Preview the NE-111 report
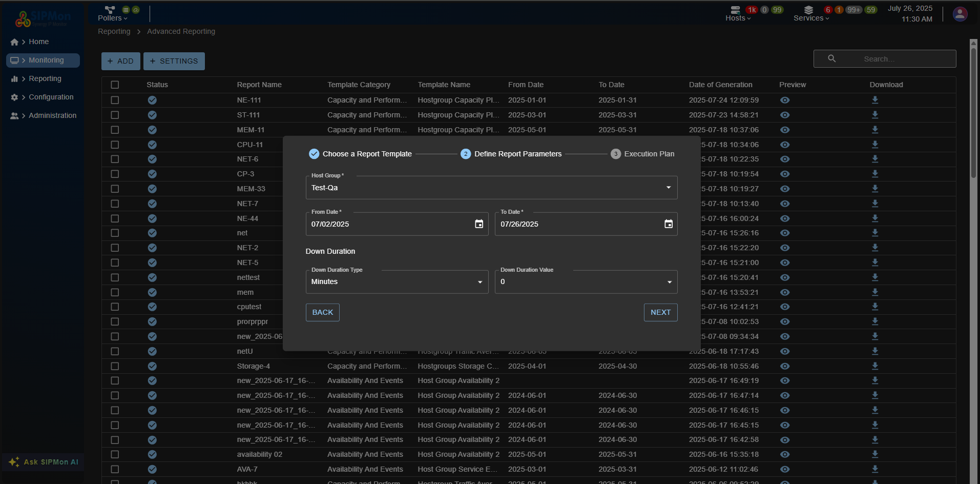This screenshot has height=484, width=980. coord(785,100)
